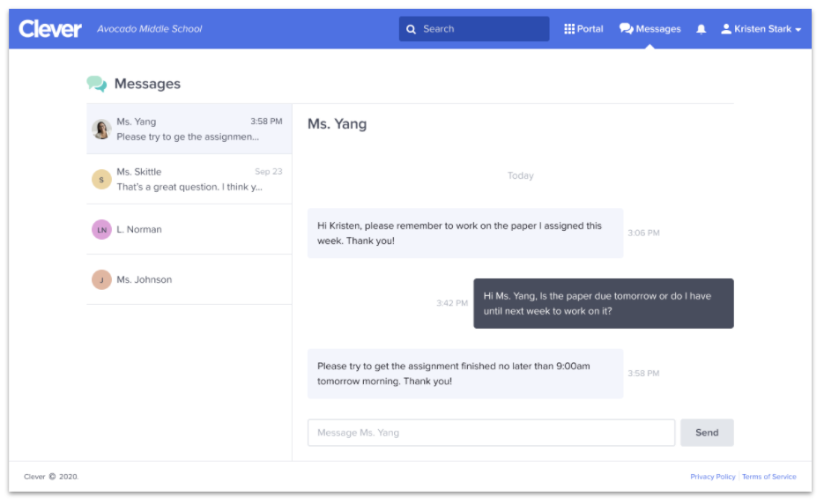Click Avocado Middle School name in header
824x504 pixels.
pyautogui.click(x=149, y=29)
